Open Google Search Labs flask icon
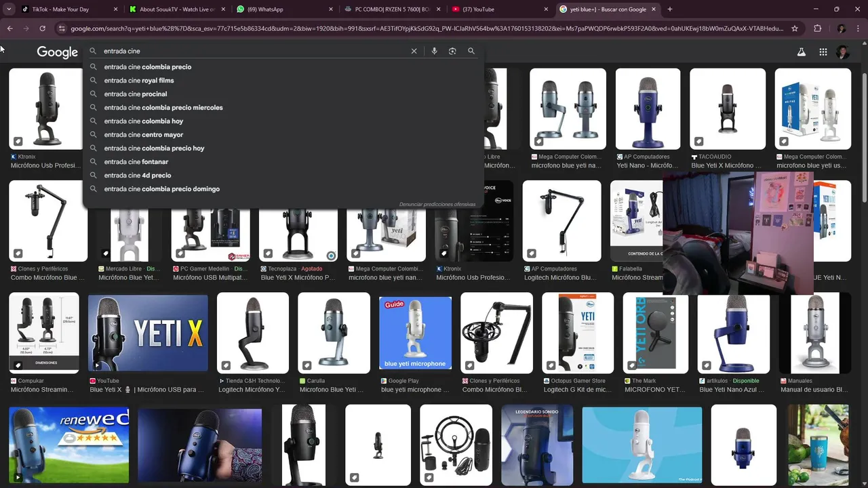 (x=801, y=52)
